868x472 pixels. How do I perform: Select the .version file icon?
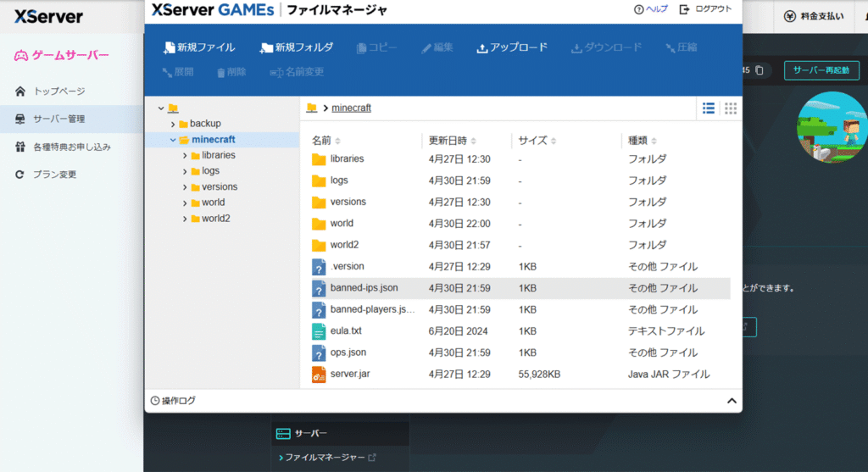(x=319, y=267)
